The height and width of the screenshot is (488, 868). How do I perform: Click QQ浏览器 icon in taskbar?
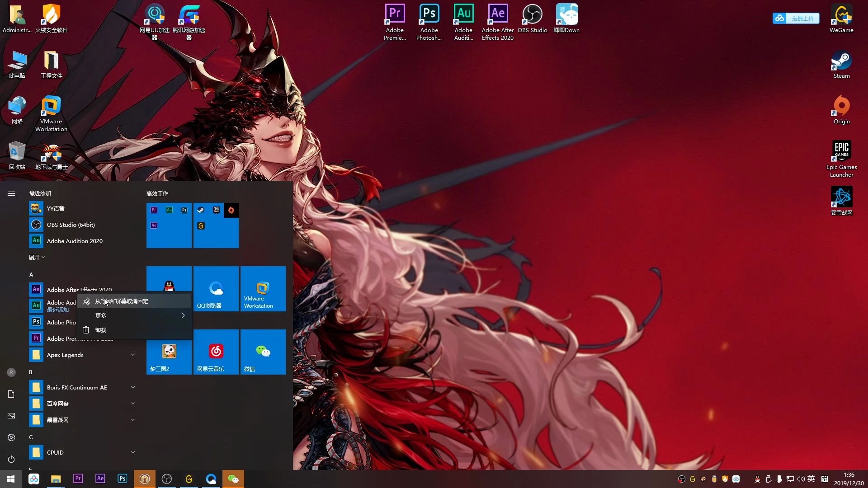(x=211, y=479)
